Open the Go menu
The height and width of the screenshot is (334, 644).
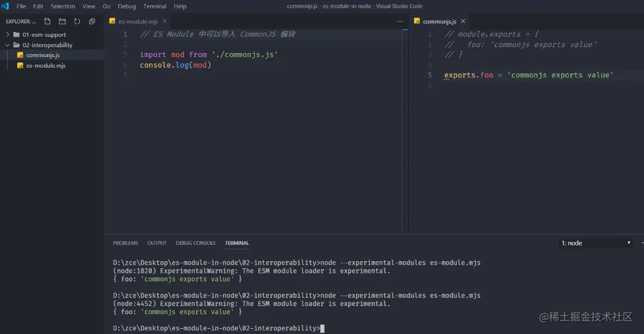pos(106,6)
